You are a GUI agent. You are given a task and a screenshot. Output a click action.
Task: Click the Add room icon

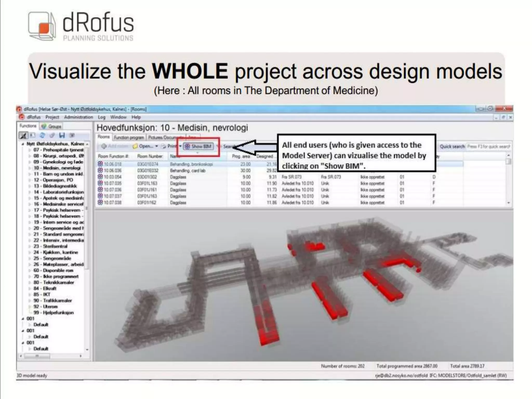(104, 147)
